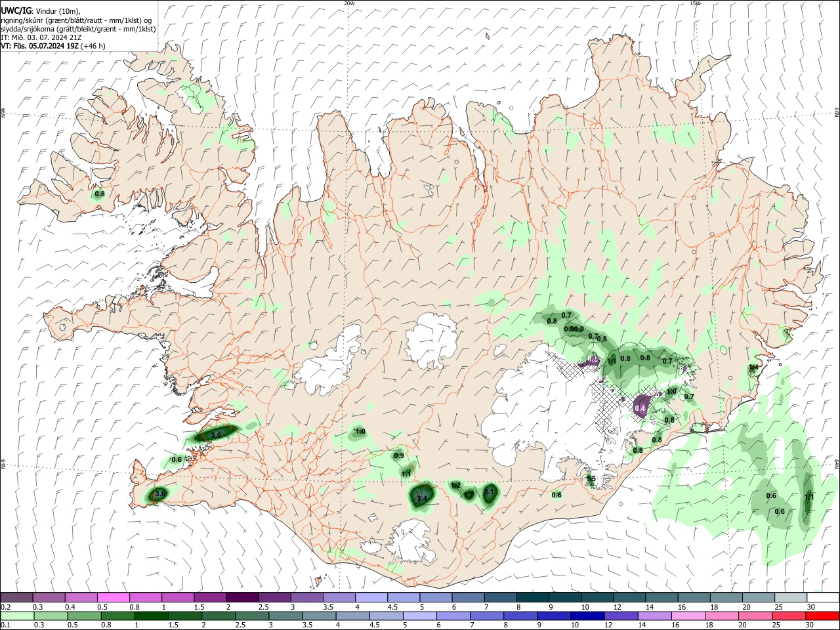Viewport: 840px width, 630px height.
Task: Pick the lightest green rain swatch between 0.1 and 0.3
Action: tap(17, 616)
